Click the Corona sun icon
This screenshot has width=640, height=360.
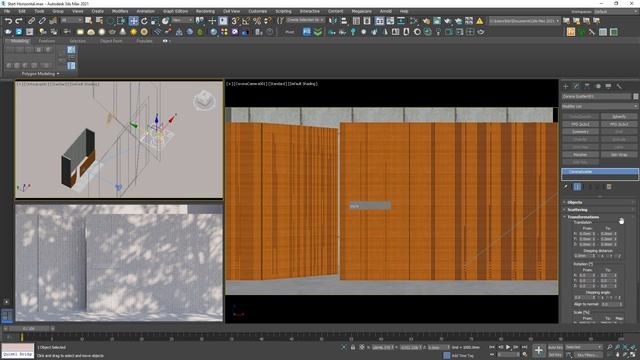[133, 32]
